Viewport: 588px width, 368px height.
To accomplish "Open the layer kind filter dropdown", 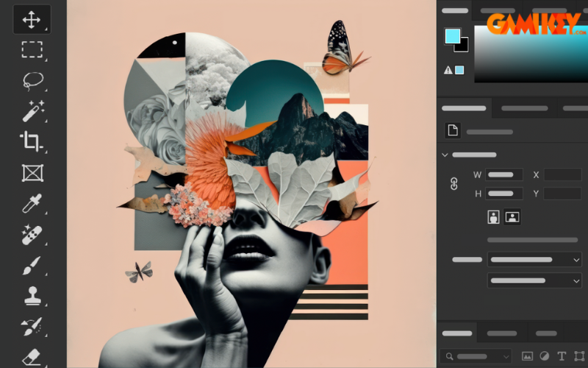I will click(x=476, y=356).
